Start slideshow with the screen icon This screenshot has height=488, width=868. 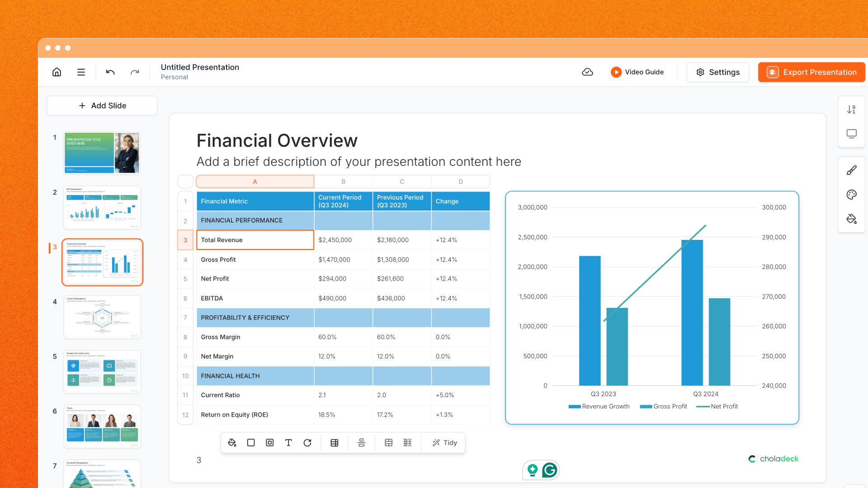click(x=852, y=134)
